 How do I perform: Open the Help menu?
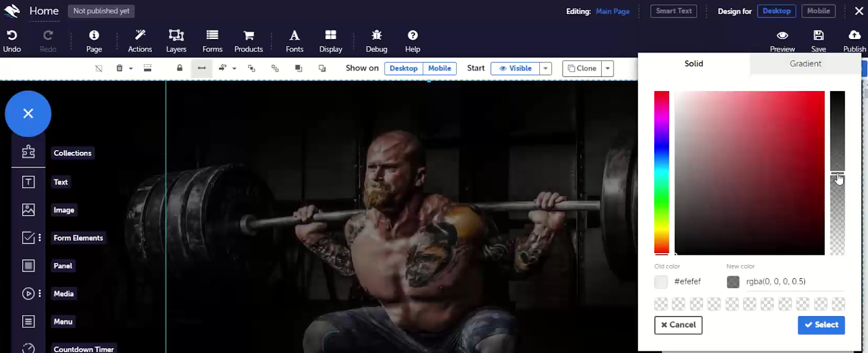tap(413, 35)
